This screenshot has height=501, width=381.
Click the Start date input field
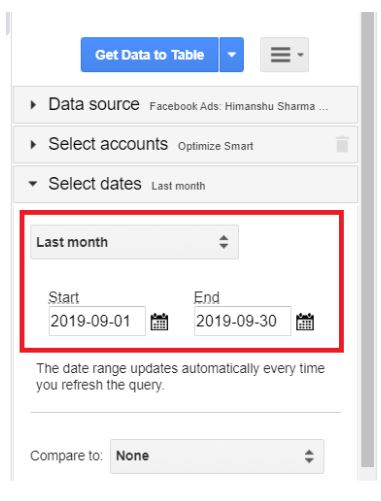coord(97,321)
